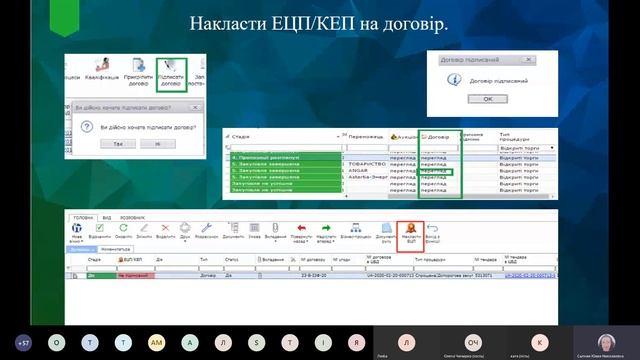Image resolution: width=640 pixels, height=360 pixels.
Task: Click the red X Видалити icon
Action: point(165,228)
